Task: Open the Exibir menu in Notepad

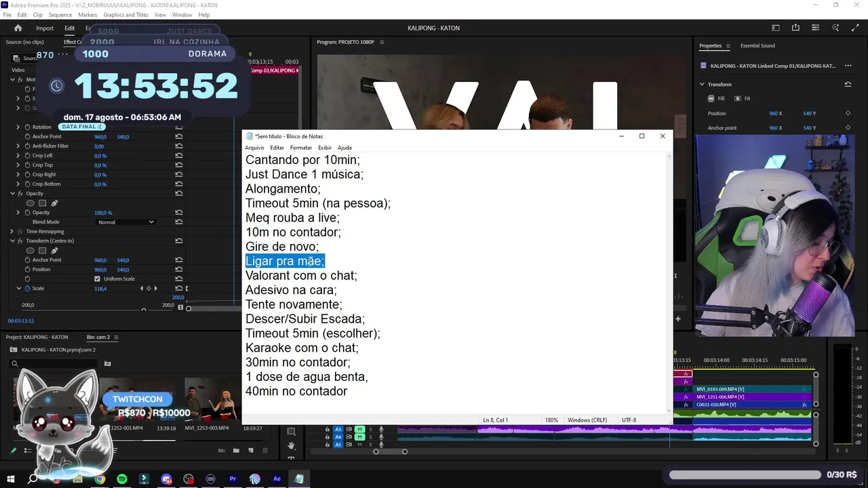Action: pyautogui.click(x=325, y=148)
